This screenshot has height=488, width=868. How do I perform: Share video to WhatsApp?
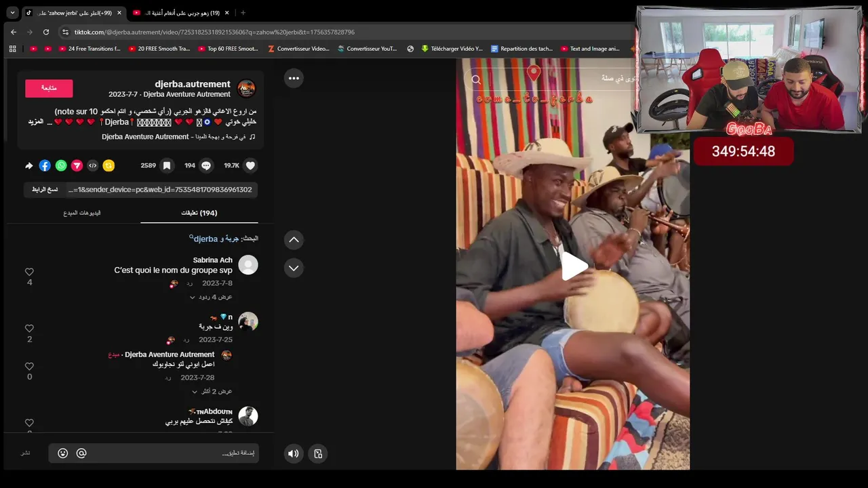[x=61, y=165]
